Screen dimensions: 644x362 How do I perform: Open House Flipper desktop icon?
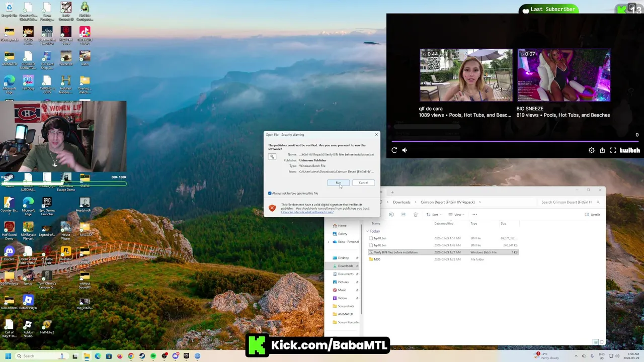coord(66,230)
